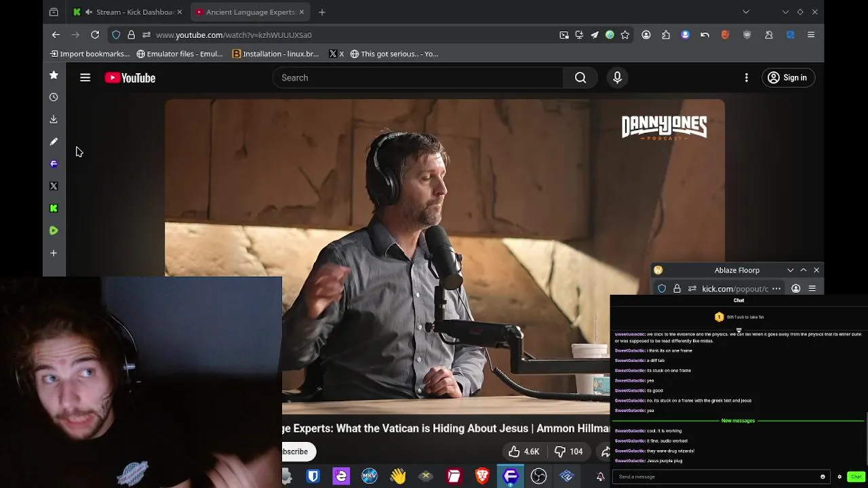Open the browser application hamburger menu
868x488 pixels.
coord(811,35)
